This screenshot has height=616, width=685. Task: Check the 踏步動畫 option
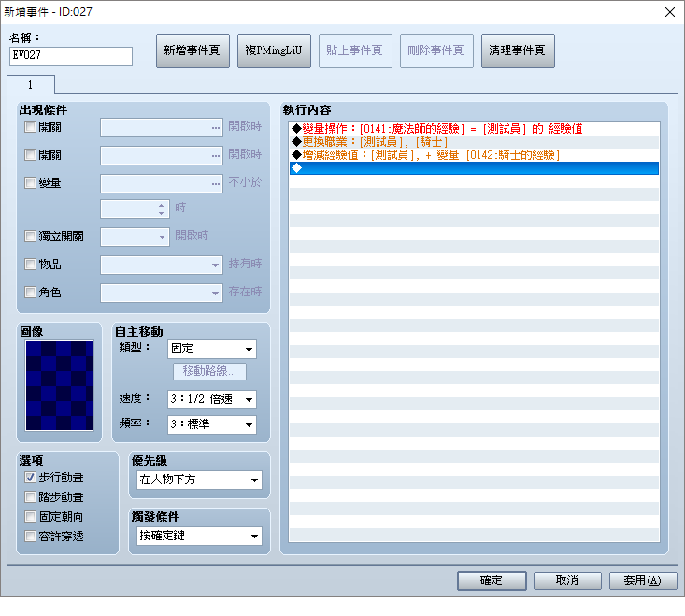pos(30,497)
